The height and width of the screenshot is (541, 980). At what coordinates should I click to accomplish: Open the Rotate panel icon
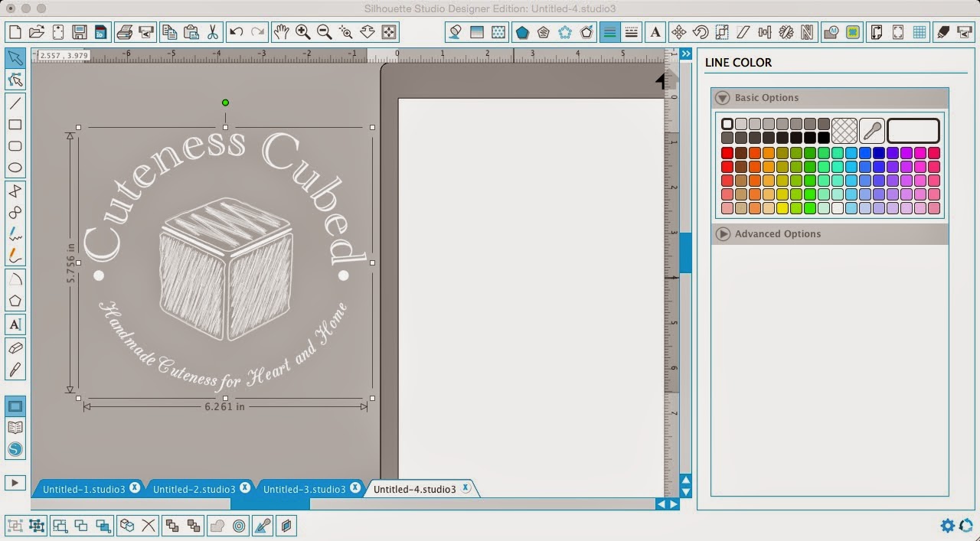(700, 32)
